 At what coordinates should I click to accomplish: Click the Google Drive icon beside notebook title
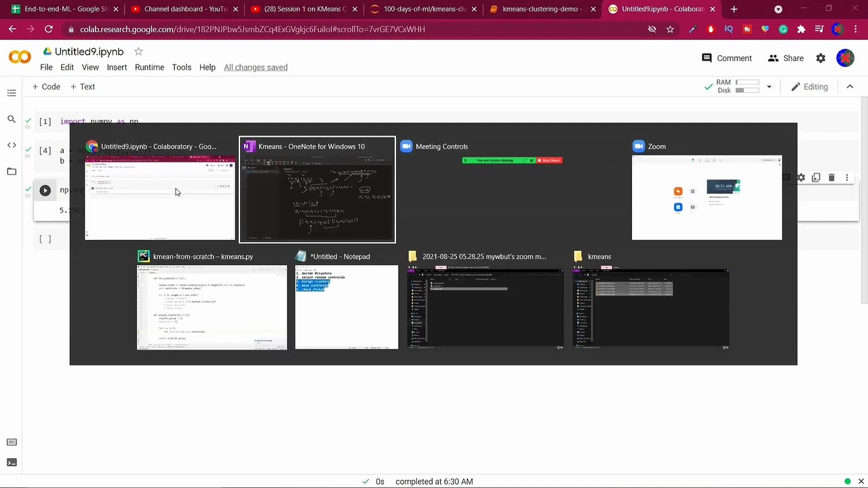point(47,52)
